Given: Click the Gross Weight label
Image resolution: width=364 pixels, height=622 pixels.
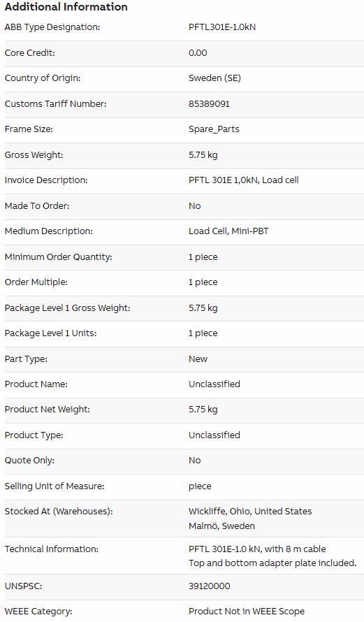Looking at the screenshot, I should (x=34, y=154).
